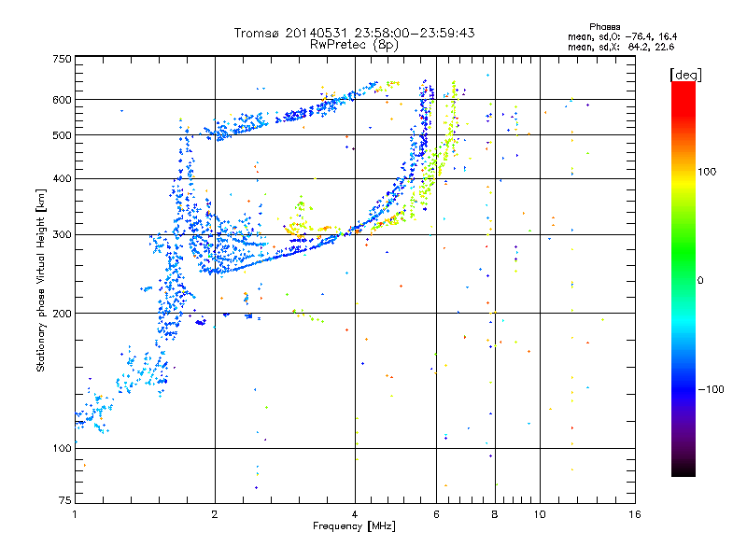Click the colorbar label '0'
The width and height of the screenshot is (747, 560).
coord(700,280)
